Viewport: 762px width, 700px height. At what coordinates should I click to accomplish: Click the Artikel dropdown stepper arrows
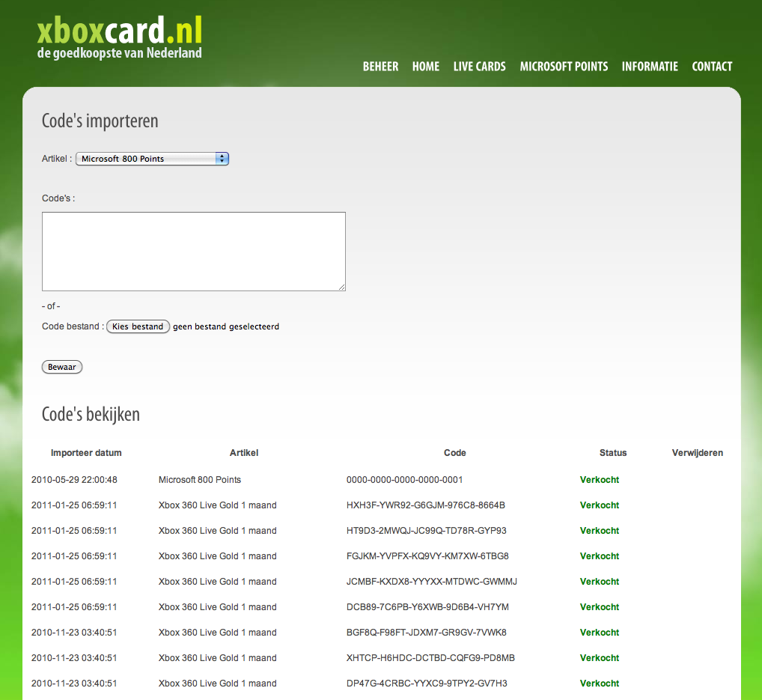[x=222, y=159]
